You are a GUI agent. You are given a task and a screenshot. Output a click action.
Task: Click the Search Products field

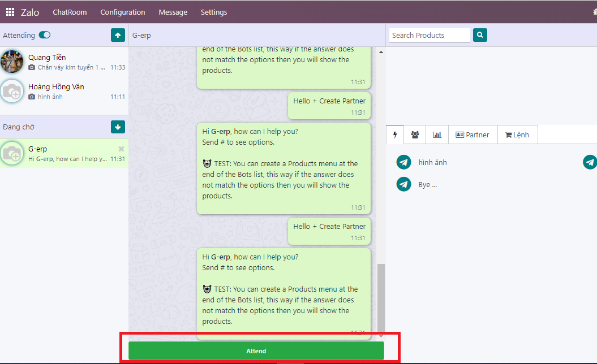[x=430, y=35]
